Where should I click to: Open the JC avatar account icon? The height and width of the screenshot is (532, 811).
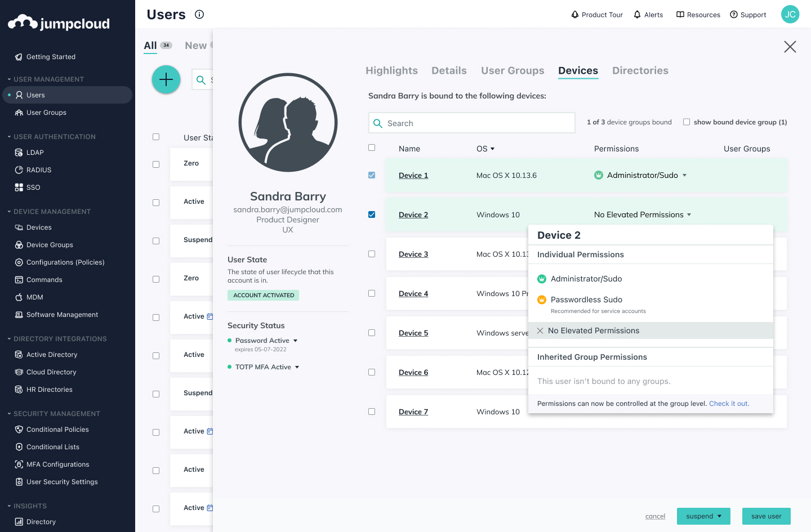coord(790,14)
